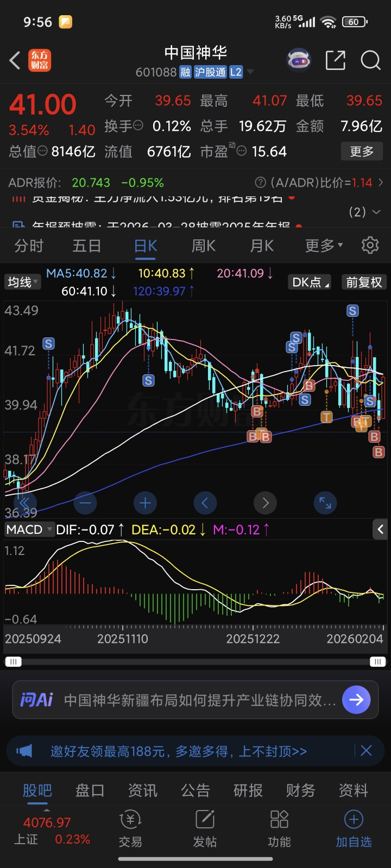
Task: Open the MACD indicator dropdown
Action: tap(29, 529)
